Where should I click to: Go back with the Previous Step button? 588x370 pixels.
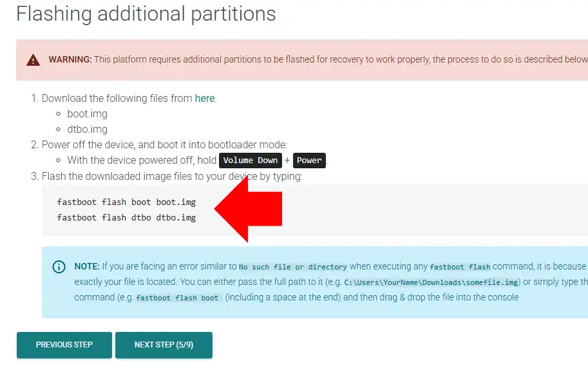click(x=64, y=345)
